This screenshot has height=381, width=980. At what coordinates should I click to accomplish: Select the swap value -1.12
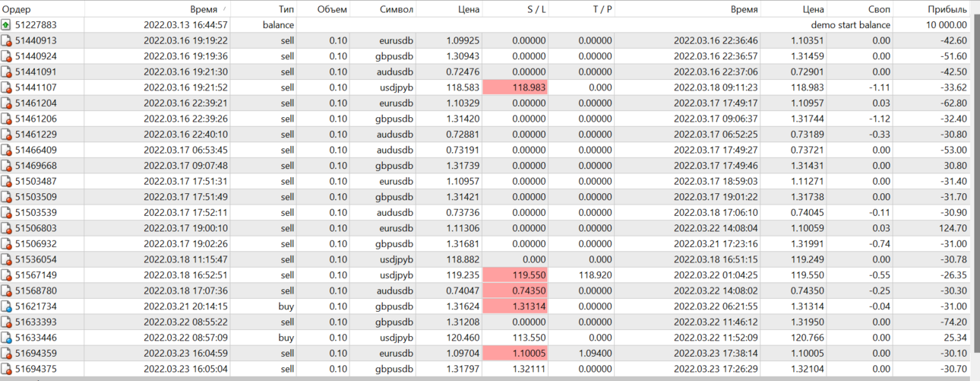point(880,119)
